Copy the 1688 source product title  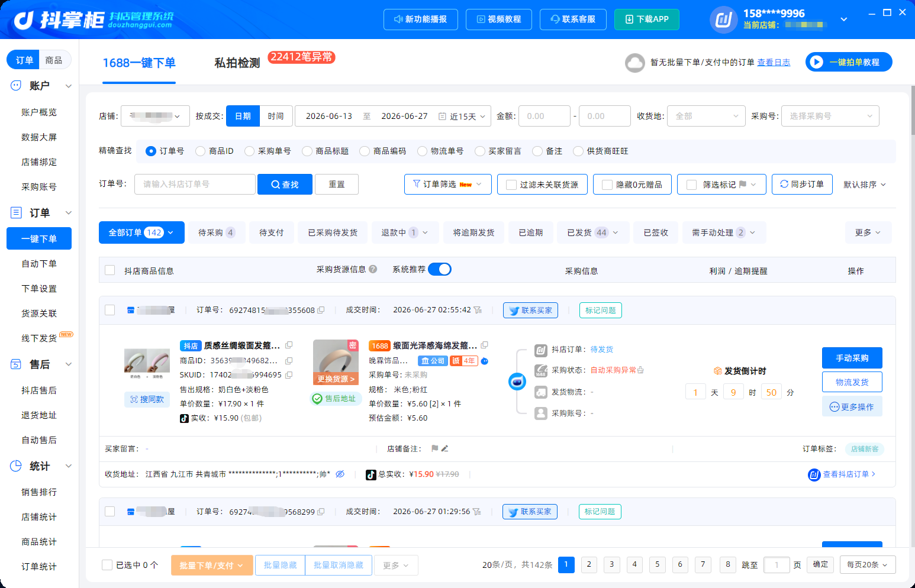click(484, 345)
